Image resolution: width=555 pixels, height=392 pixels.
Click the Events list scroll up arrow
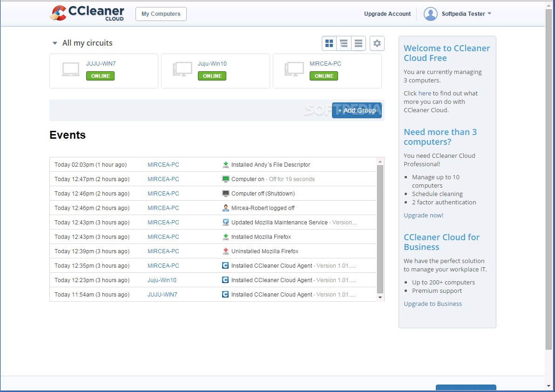(x=380, y=162)
